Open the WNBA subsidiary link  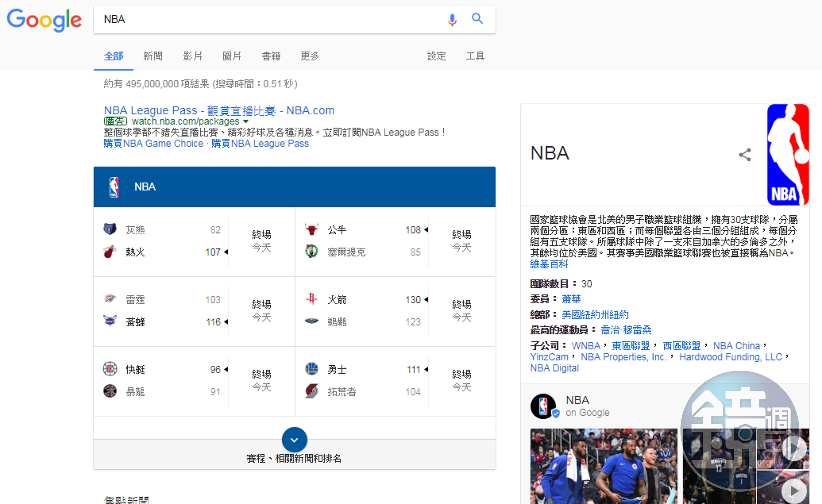point(586,346)
